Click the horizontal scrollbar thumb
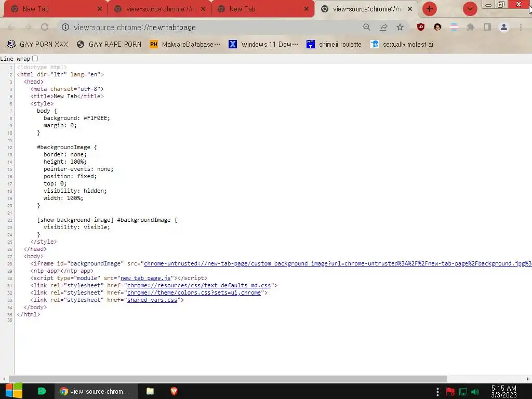Image resolution: width=532 pixels, height=399 pixels. click(x=228, y=379)
